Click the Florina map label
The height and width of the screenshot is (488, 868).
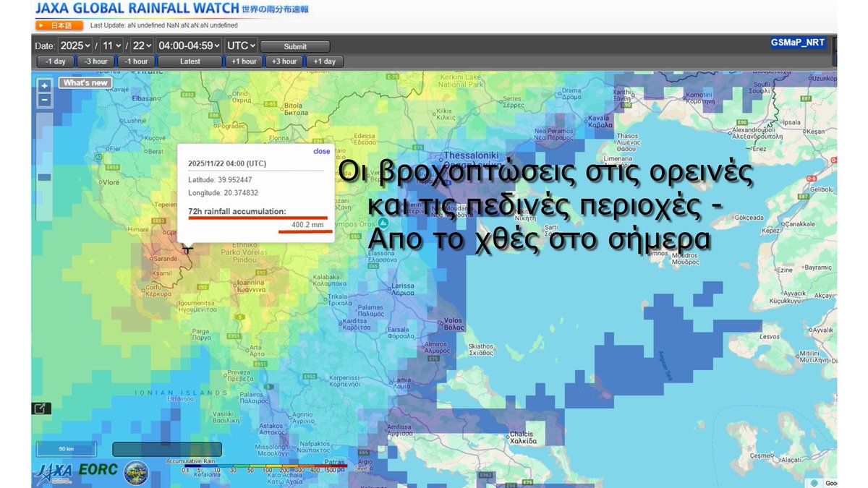279,137
